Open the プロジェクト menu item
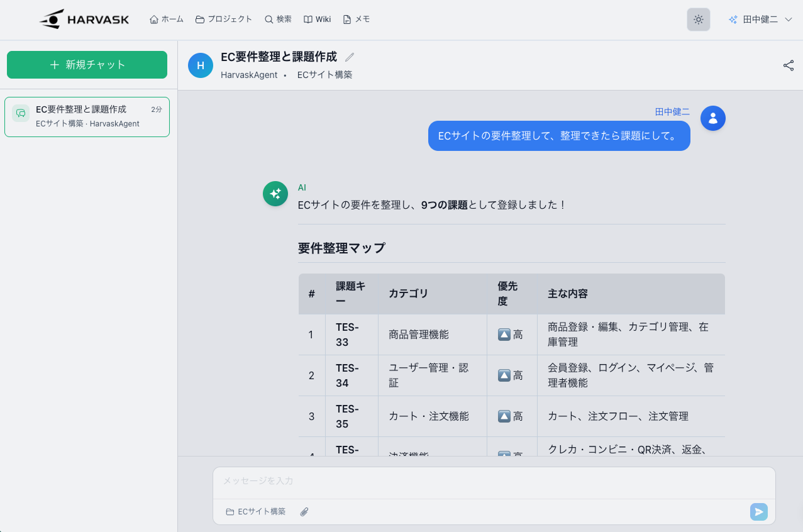 [224, 19]
